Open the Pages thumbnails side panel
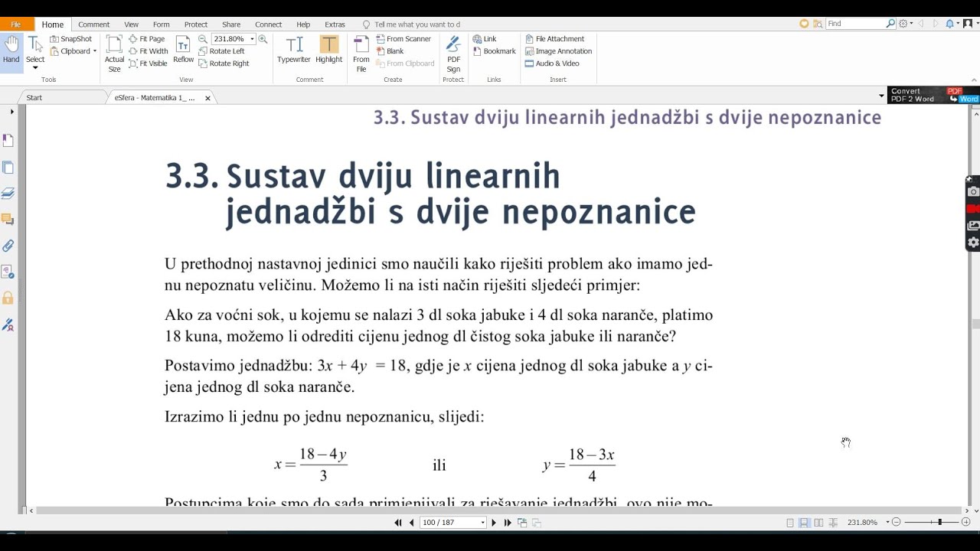Image resolution: width=980 pixels, height=551 pixels. [8, 168]
